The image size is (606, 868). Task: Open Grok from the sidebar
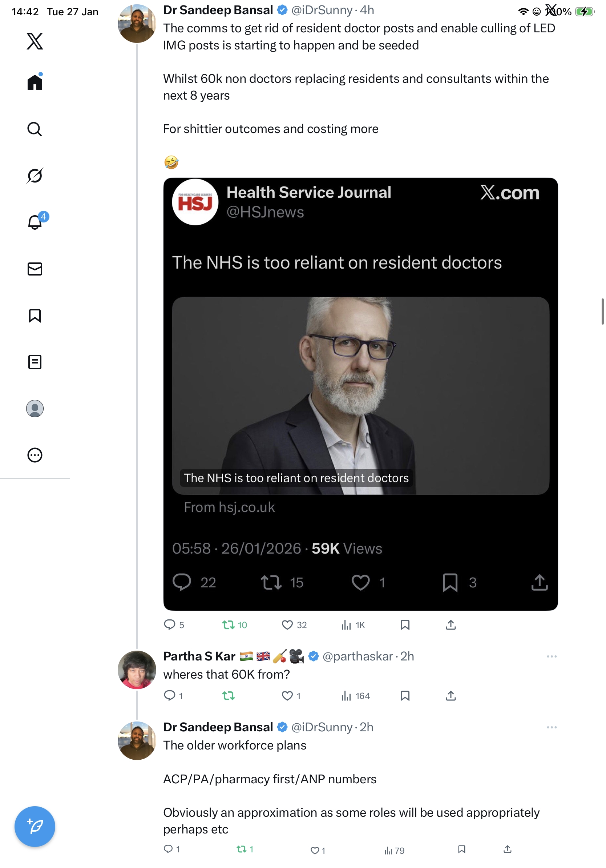point(35,176)
